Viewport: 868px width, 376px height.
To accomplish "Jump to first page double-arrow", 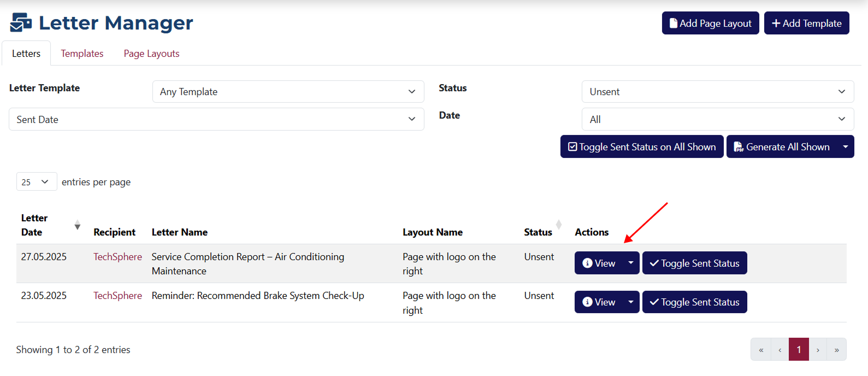I will coord(761,350).
